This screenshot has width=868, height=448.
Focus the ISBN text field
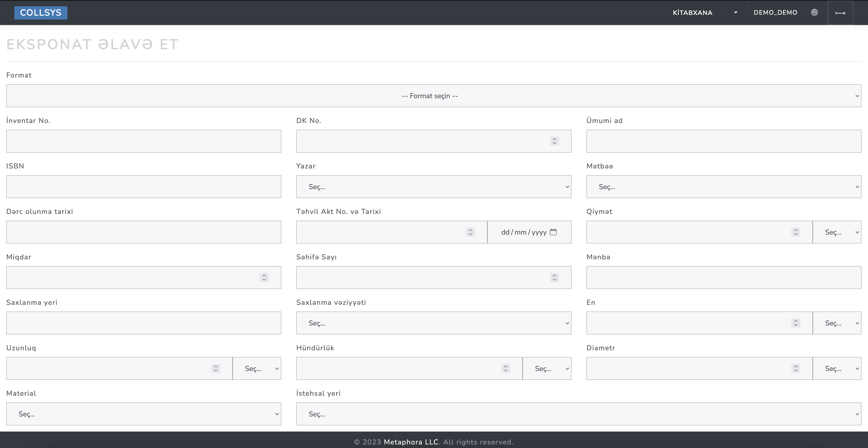pos(144,187)
